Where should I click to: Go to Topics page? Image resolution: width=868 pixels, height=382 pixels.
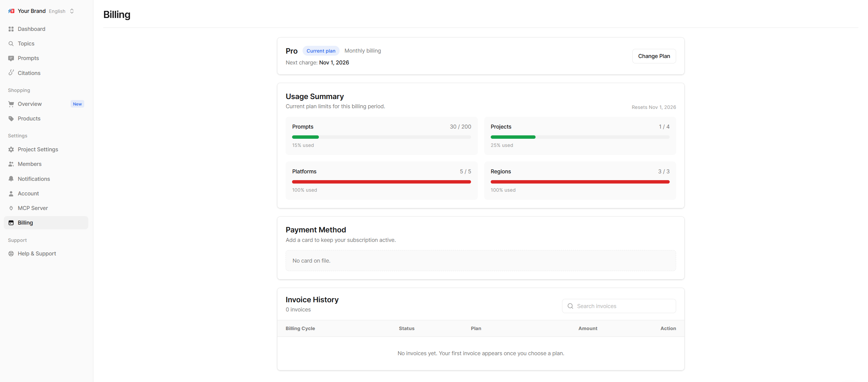(x=46, y=43)
